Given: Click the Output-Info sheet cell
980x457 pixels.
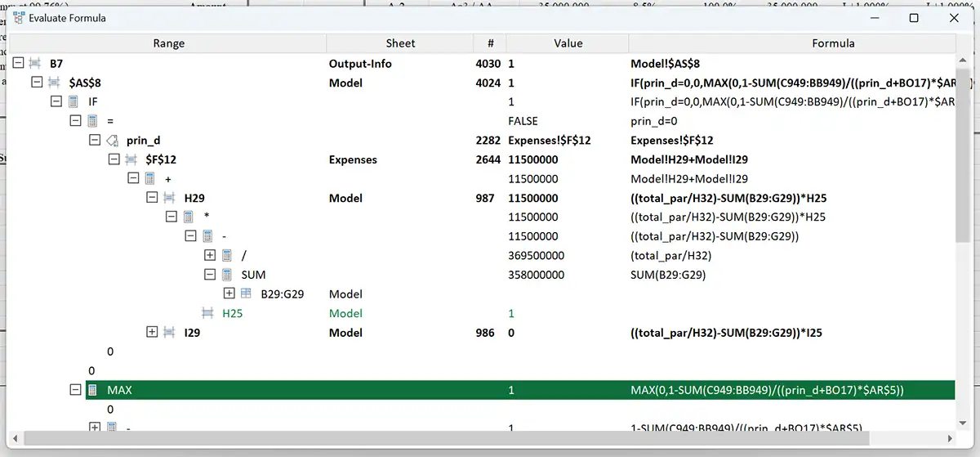Looking at the screenshot, I should pyautogui.click(x=360, y=63).
